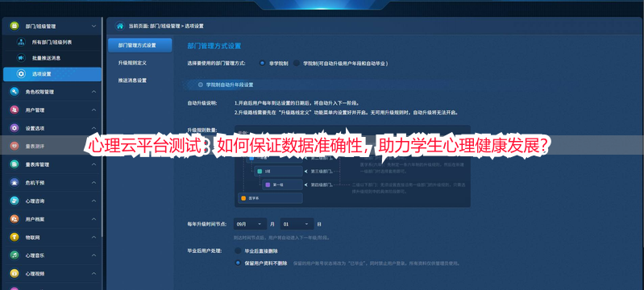This screenshot has height=290, width=644.
Task: Expand the 心理视频 chevron
Action: point(93,273)
